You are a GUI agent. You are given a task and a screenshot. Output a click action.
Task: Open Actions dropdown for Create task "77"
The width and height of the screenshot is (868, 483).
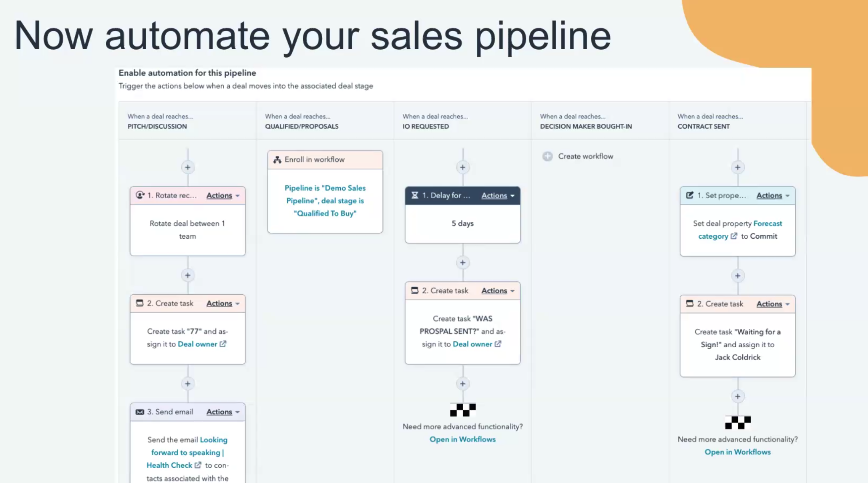223,304
